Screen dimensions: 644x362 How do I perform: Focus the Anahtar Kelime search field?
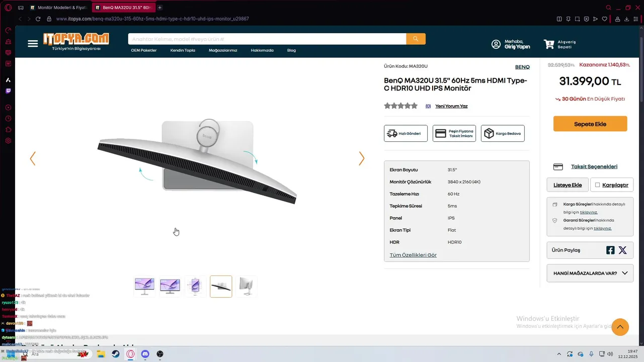[x=267, y=39]
